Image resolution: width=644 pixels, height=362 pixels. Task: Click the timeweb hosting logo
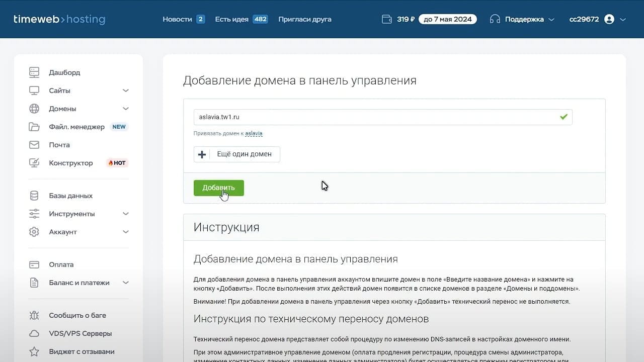click(59, 20)
